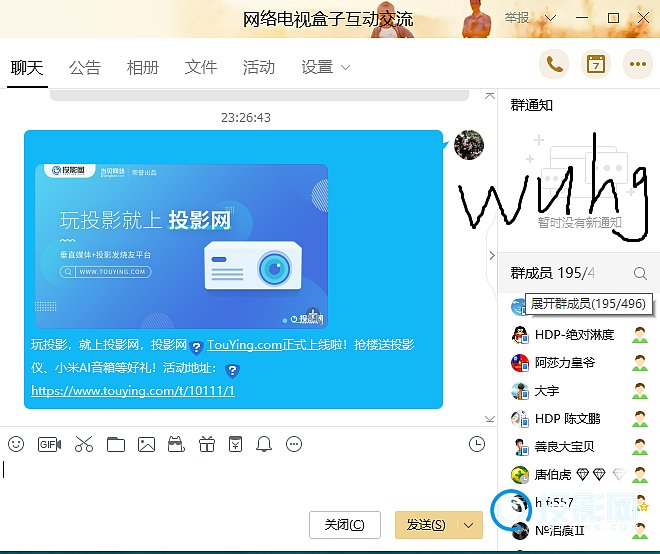Switch to the 公告 tab
The image size is (660, 554).
(x=85, y=67)
